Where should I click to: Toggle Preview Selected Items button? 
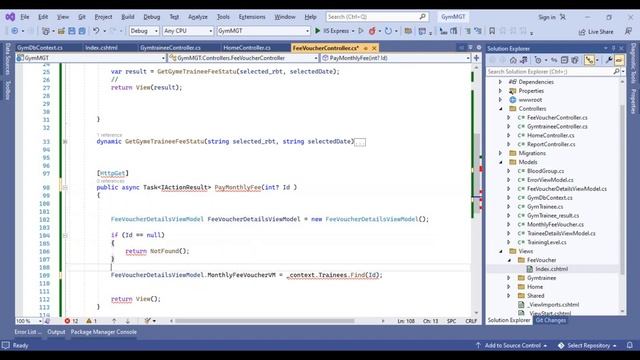pos(619,60)
